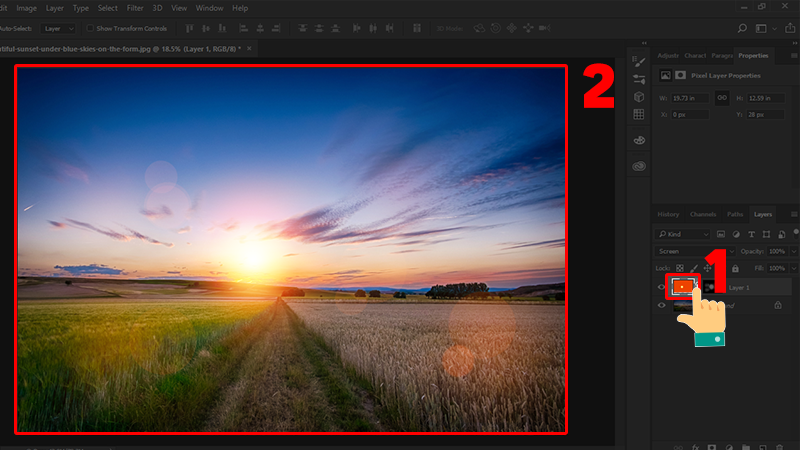Align horizontal centers in options bar
The width and height of the screenshot is (800, 450).
click(x=260, y=29)
